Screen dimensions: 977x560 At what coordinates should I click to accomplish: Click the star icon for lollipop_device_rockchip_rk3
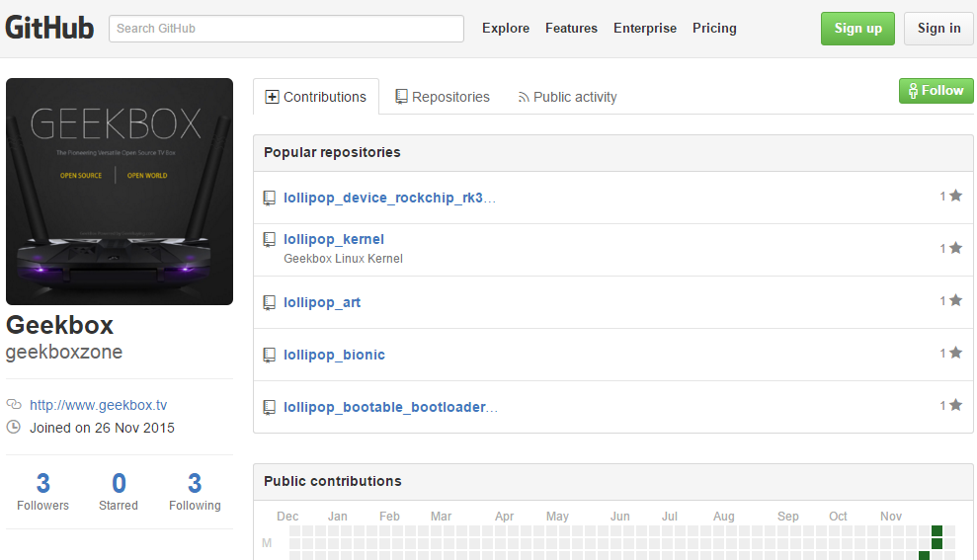(956, 196)
